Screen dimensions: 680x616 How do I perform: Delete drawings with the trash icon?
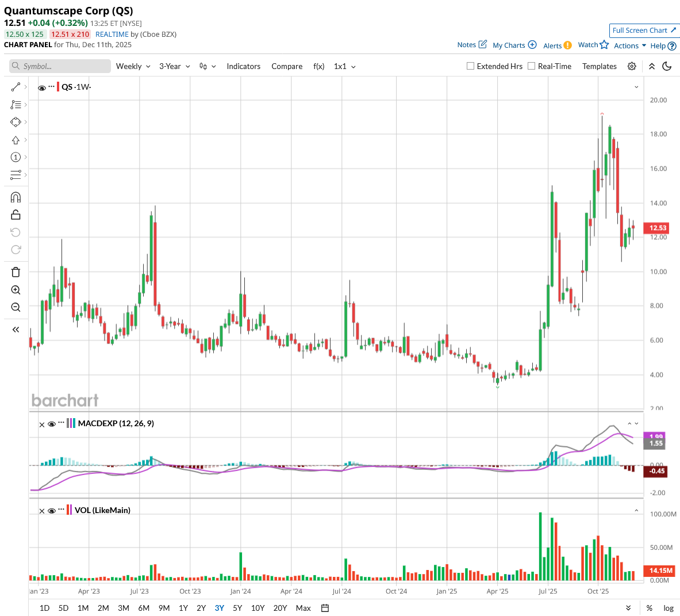point(16,272)
